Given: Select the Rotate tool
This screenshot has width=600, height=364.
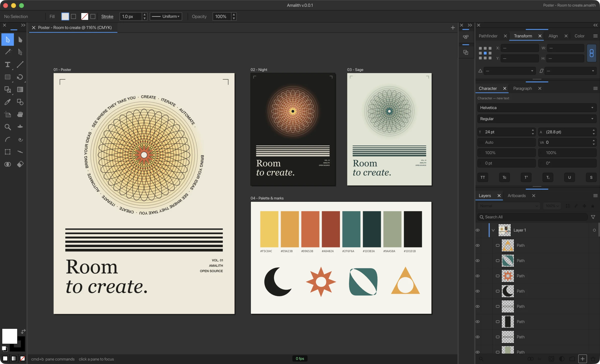Looking at the screenshot, I should pyautogui.click(x=20, y=77).
